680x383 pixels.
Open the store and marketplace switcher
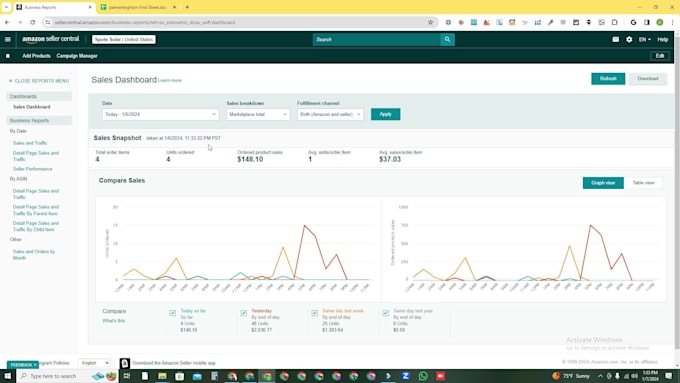tap(124, 39)
